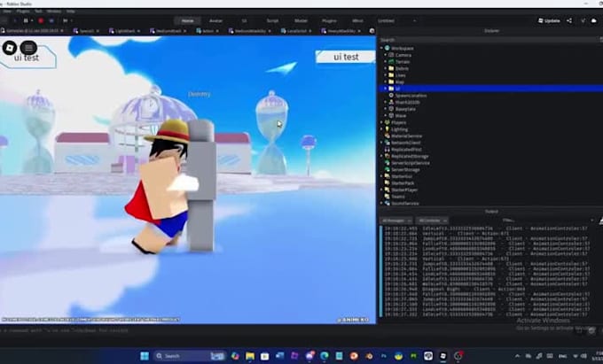The width and height of the screenshot is (603, 364).
Task: Click the ReplicatedFirst icon
Action: 388,150
